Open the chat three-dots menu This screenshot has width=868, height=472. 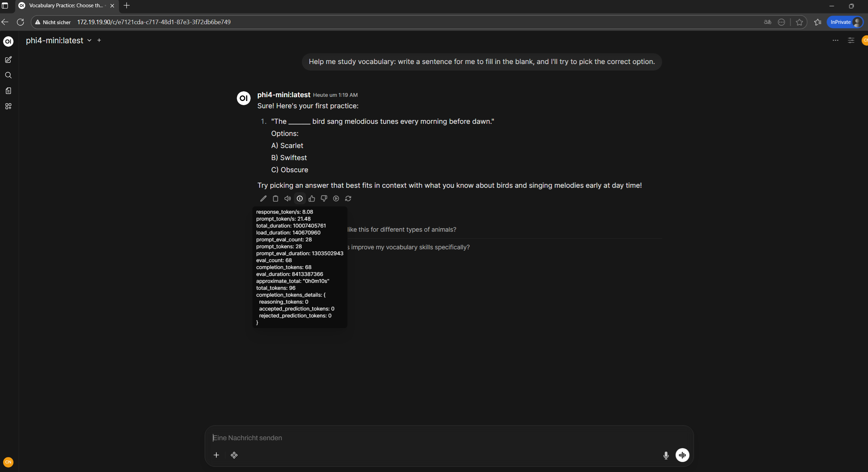click(836, 40)
